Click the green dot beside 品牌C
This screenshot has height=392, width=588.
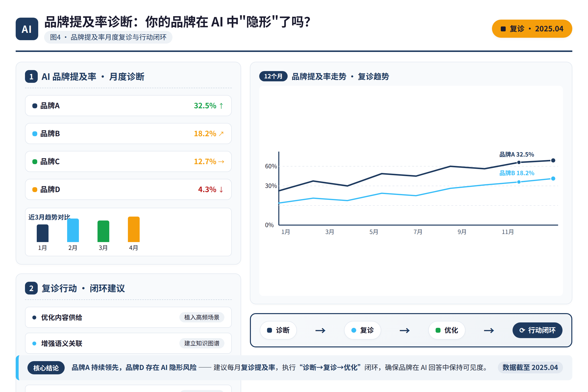(35, 162)
